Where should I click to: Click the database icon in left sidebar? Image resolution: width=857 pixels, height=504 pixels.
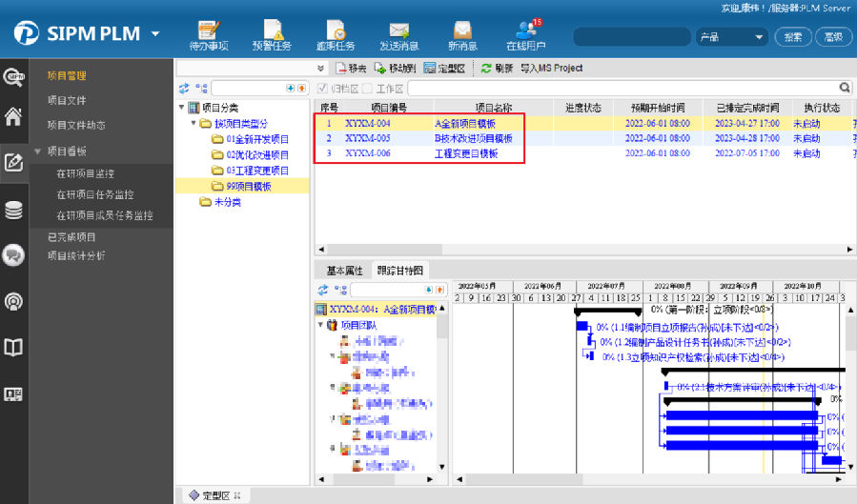[x=13, y=211]
